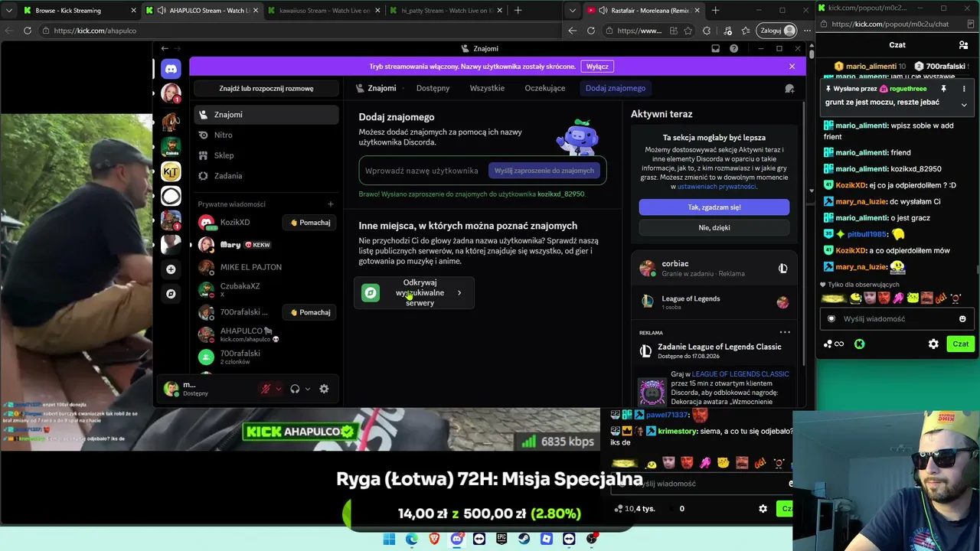The width and height of the screenshot is (980, 551).
Task: Launch Steam from the taskbar
Action: [x=524, y=539]
